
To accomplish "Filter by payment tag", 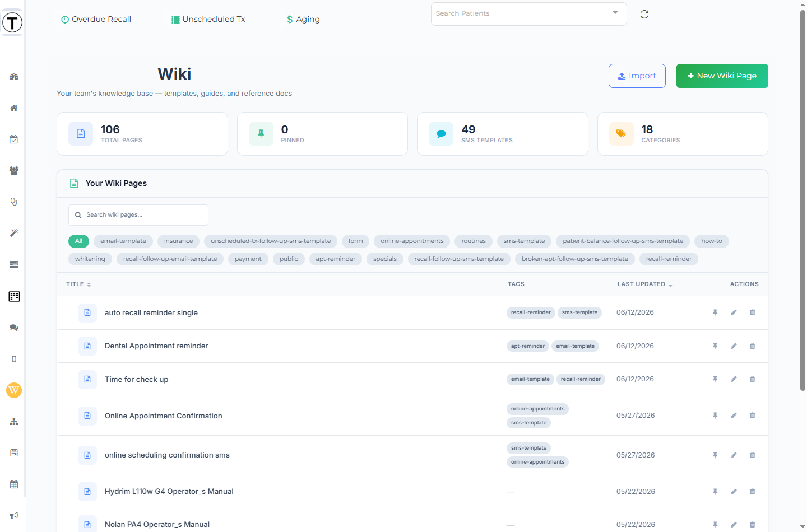I will (x=248, y=259).
